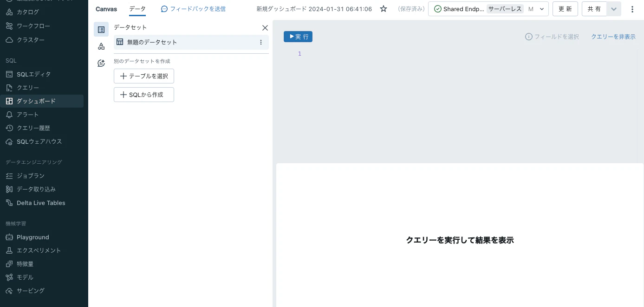Select 無題のデータセット dataset
This screenshot has width=644, height=307.
pyautogui.click(x=191, y=42)
